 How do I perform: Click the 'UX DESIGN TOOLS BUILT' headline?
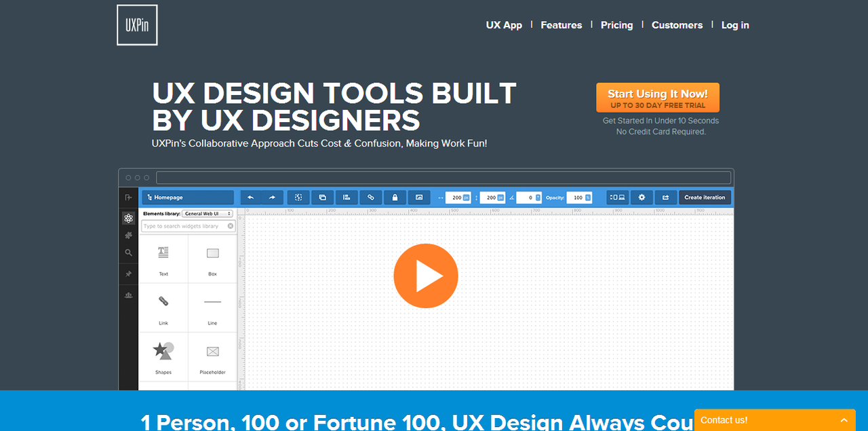(334, 93)
